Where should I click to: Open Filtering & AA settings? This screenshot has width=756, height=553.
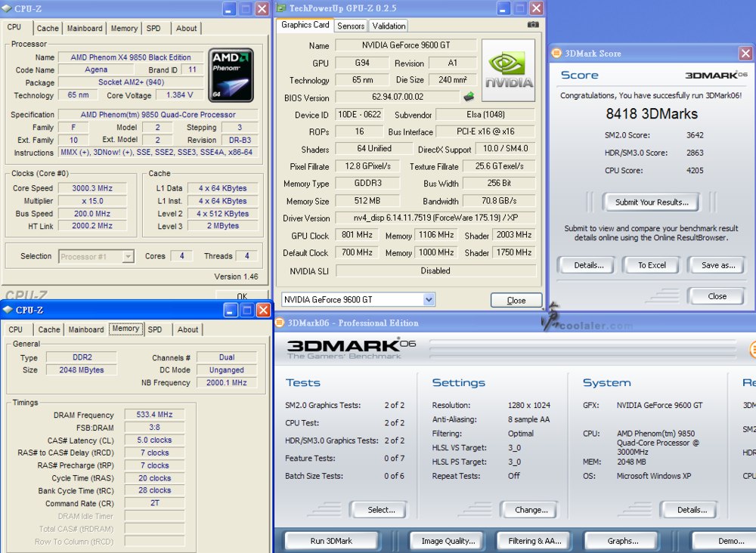coord(534,541)
